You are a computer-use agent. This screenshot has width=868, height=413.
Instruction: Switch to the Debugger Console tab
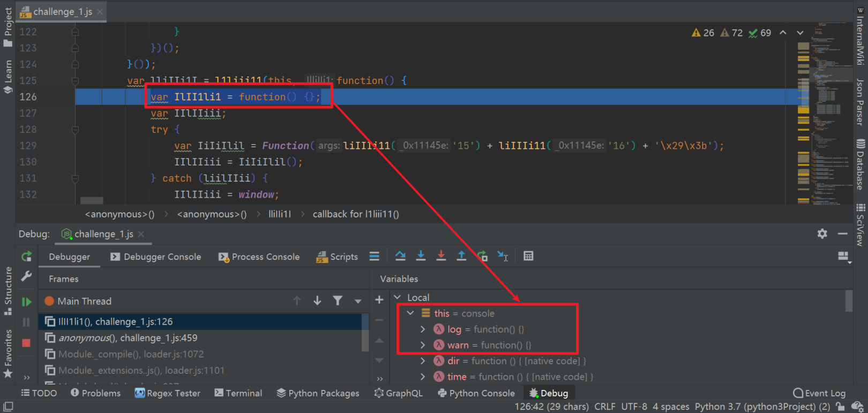(x=156, y=257)
